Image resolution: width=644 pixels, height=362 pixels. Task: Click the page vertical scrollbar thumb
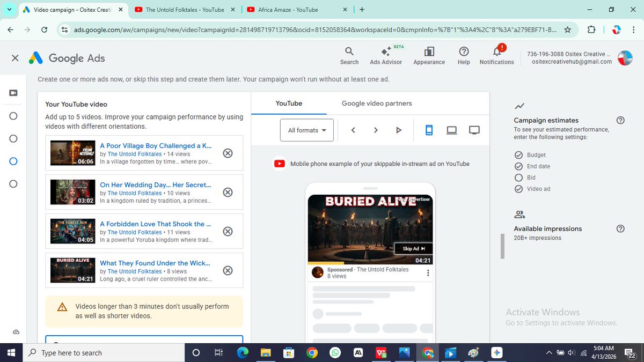pyautogui.click(x=503, y=246)
